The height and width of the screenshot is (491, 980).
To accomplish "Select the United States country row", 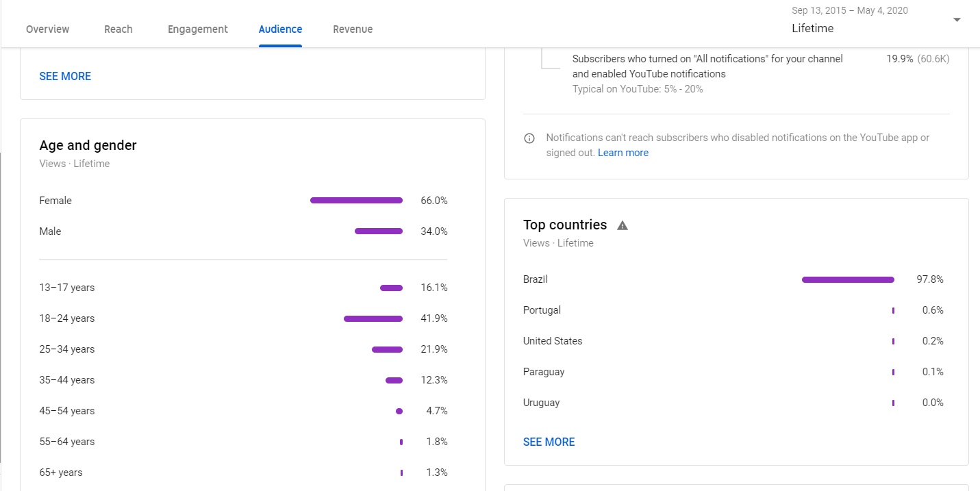I will [x=733, y=341].
